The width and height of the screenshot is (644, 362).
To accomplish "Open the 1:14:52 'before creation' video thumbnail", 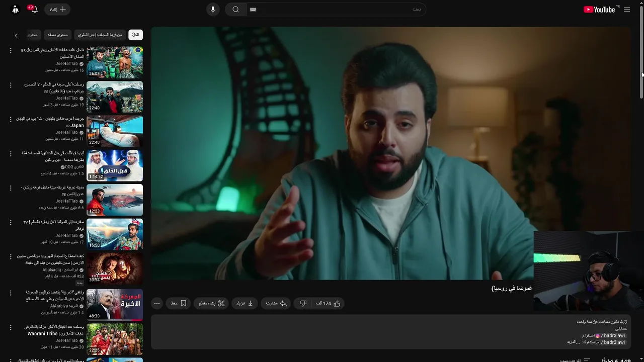I will (115, 165).
